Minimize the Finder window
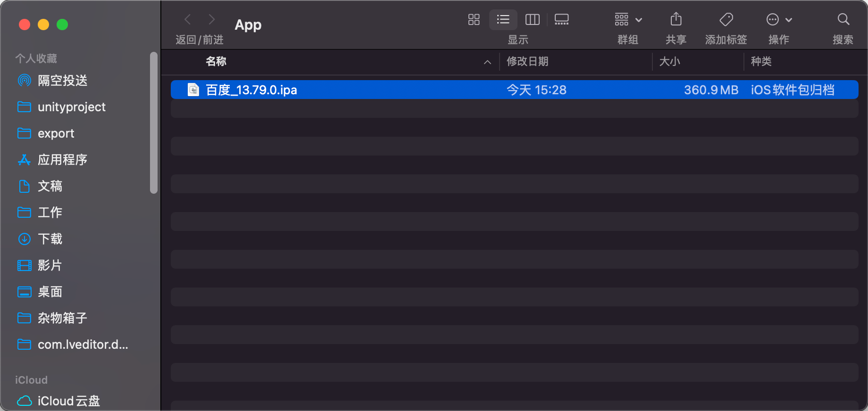The height and width of the screenshot is (411, 868). click(x=43, y=25)
